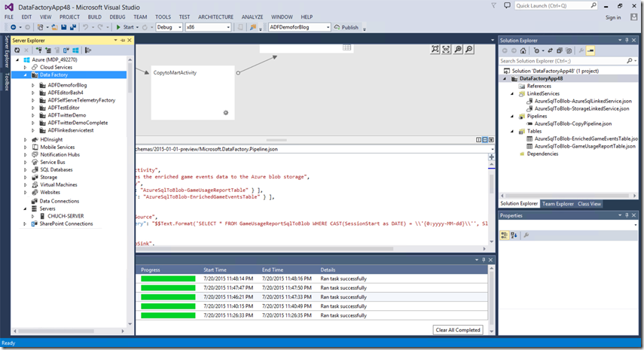Viewport: 644px width, 350px height.
Task: Switch to the Team Explorer tab
Action: pos(557,204)
